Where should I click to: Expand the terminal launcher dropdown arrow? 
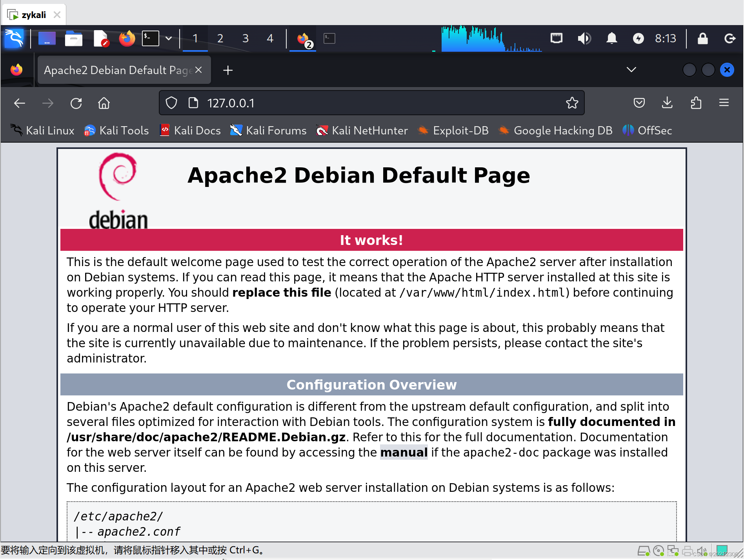coord(169,38)
